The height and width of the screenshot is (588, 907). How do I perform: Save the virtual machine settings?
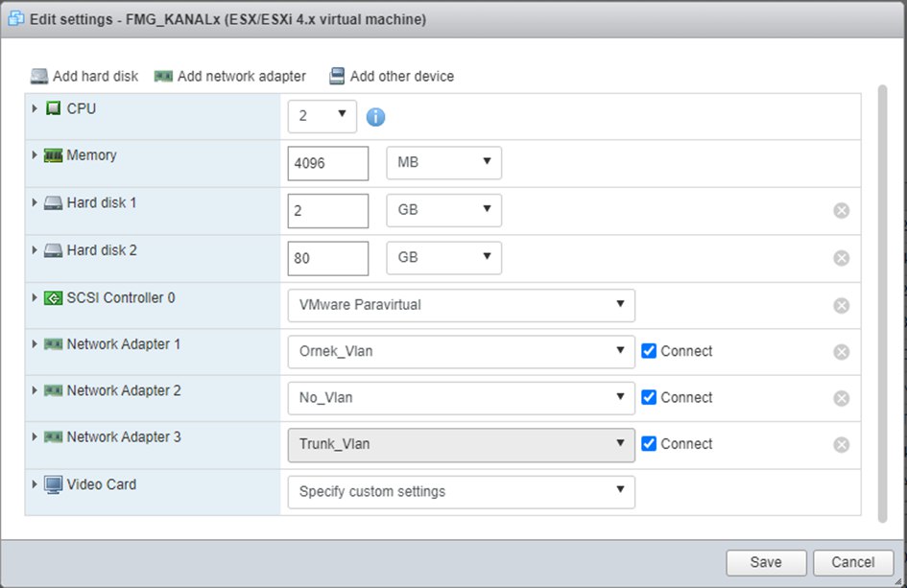click(x=766, y=563)
